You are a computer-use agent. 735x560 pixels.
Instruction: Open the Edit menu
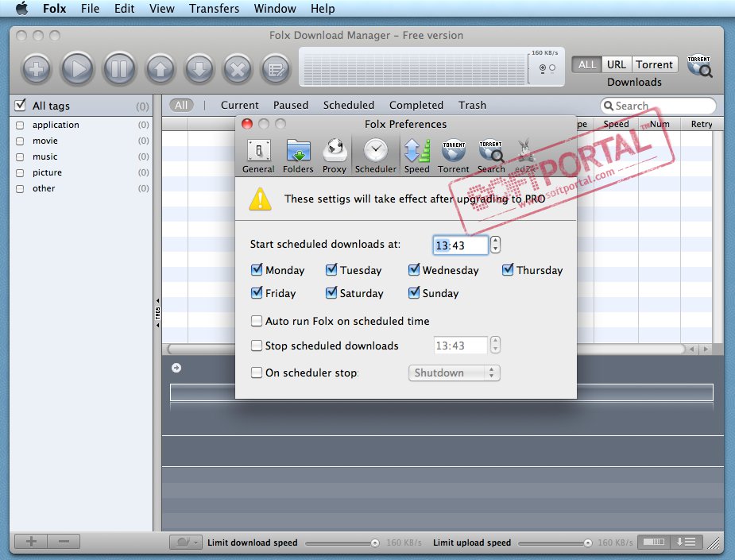pyautogui.click(x=124, y=9)
